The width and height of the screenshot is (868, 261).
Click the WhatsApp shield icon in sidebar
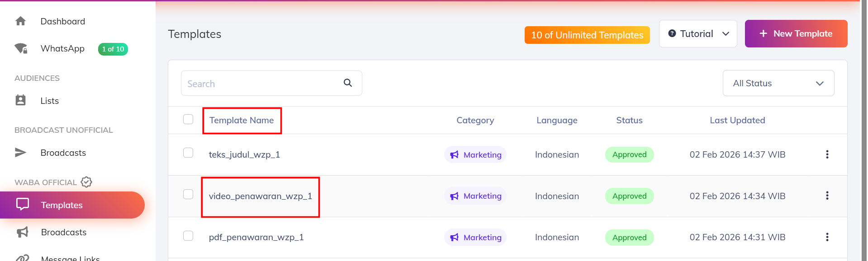click(x=21, y=48)
